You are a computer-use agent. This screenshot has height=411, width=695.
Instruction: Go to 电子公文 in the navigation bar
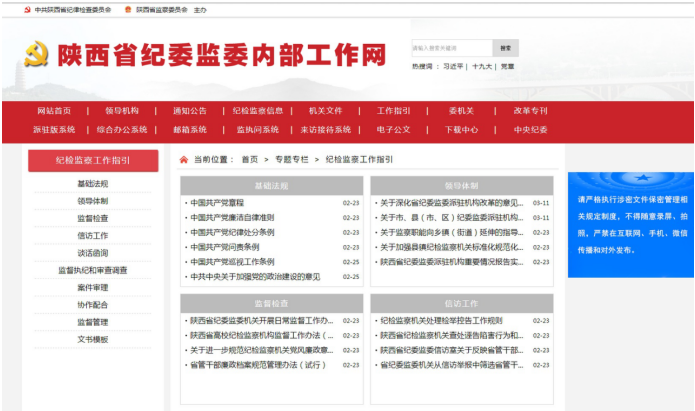393,129
